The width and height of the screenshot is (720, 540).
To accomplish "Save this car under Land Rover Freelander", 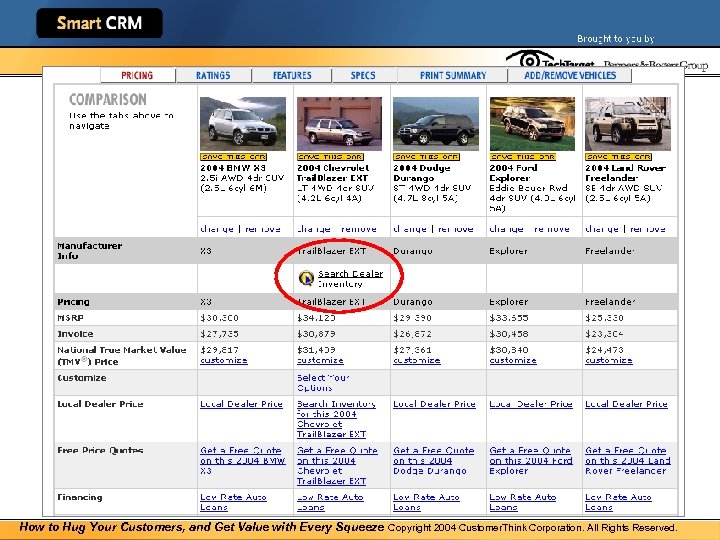I will pos(618,157).
